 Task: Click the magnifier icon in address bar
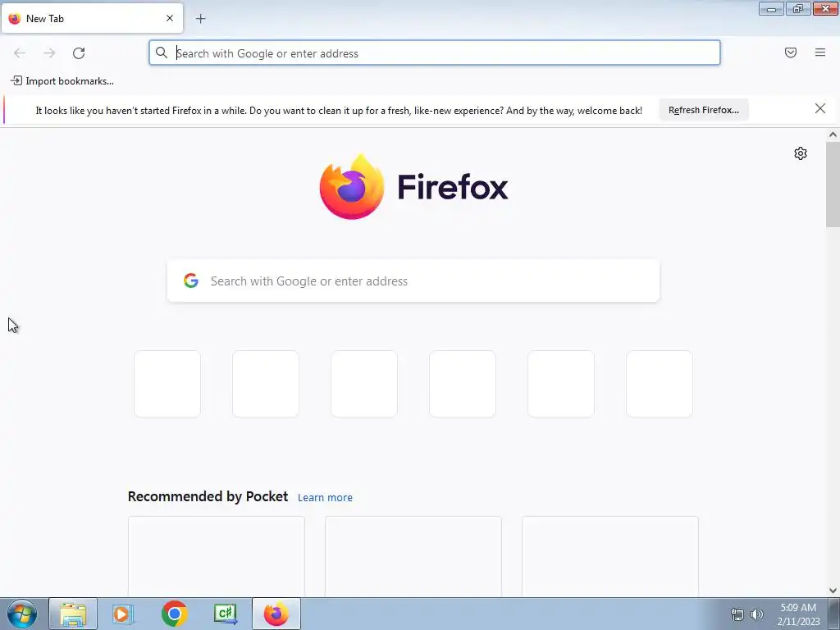(162, 52)
